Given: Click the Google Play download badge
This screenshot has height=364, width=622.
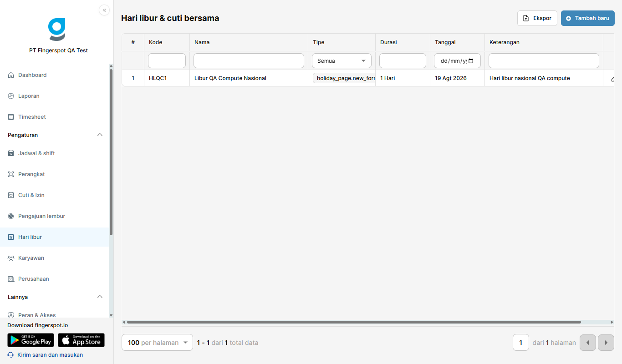Looking at the screenshot, I should tap(31, 340).
